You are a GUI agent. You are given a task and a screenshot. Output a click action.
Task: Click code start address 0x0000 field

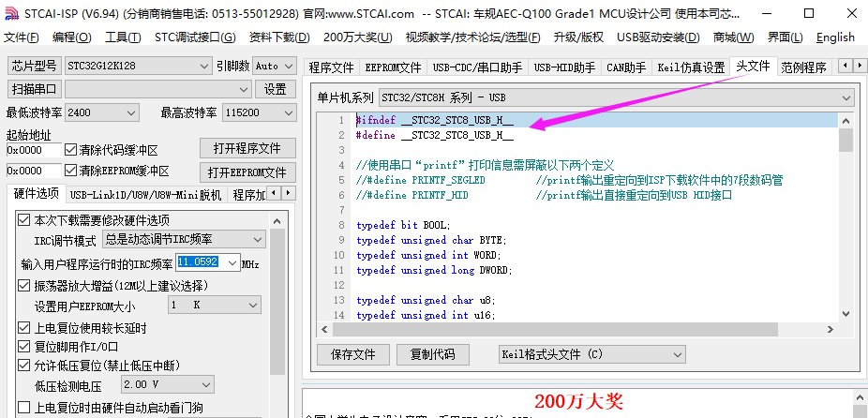click(33, 149)
